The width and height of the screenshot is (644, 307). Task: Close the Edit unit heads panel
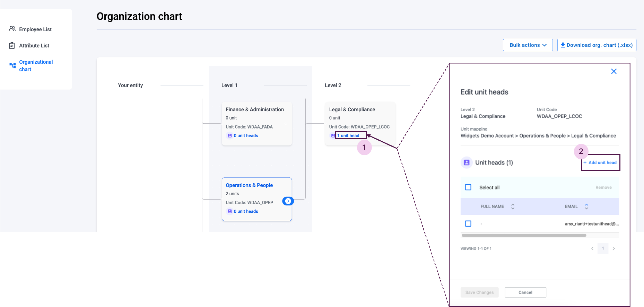[613, 71]
